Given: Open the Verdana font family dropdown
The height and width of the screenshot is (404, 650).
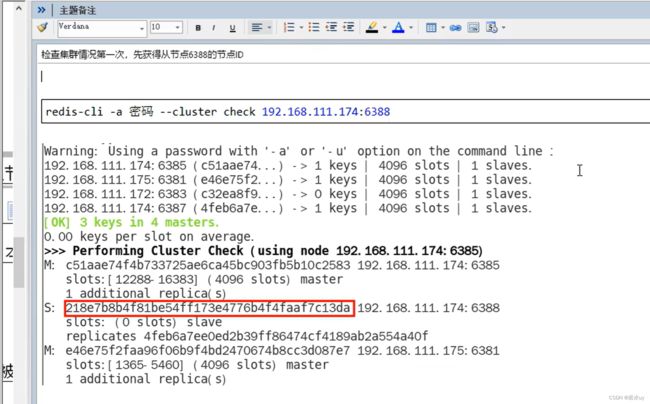Looking at the screenshot, I should pos(141,28).
